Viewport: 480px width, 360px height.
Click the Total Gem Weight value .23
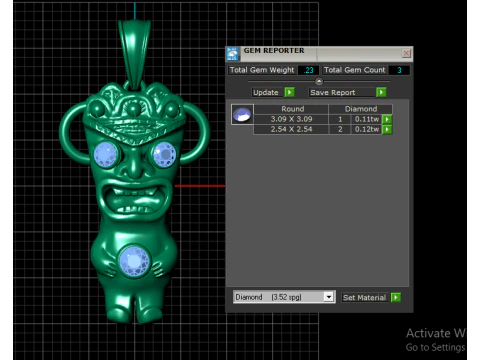pos(308,70)
